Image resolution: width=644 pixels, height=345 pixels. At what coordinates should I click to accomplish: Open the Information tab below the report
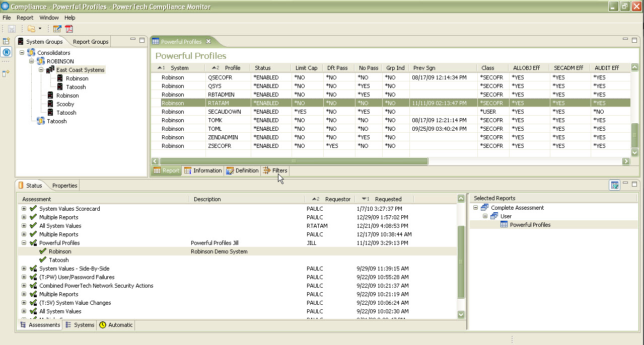[x=203, y=170]
